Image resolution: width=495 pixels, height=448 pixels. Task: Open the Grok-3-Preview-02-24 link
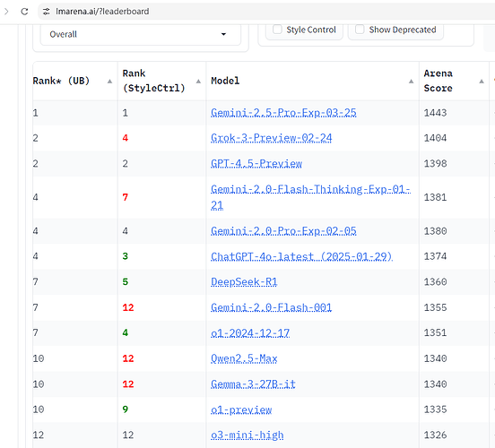[x=272, y=138]
